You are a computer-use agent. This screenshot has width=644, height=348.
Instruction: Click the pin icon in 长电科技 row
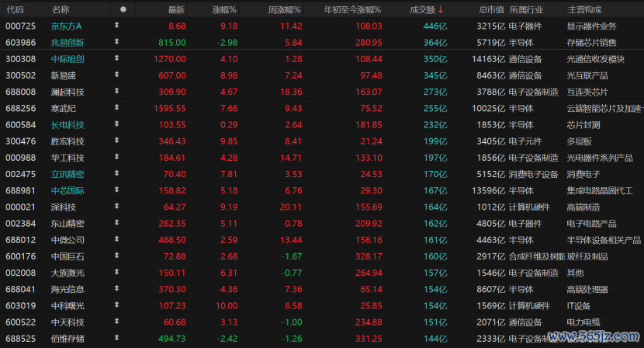[116, 124]
